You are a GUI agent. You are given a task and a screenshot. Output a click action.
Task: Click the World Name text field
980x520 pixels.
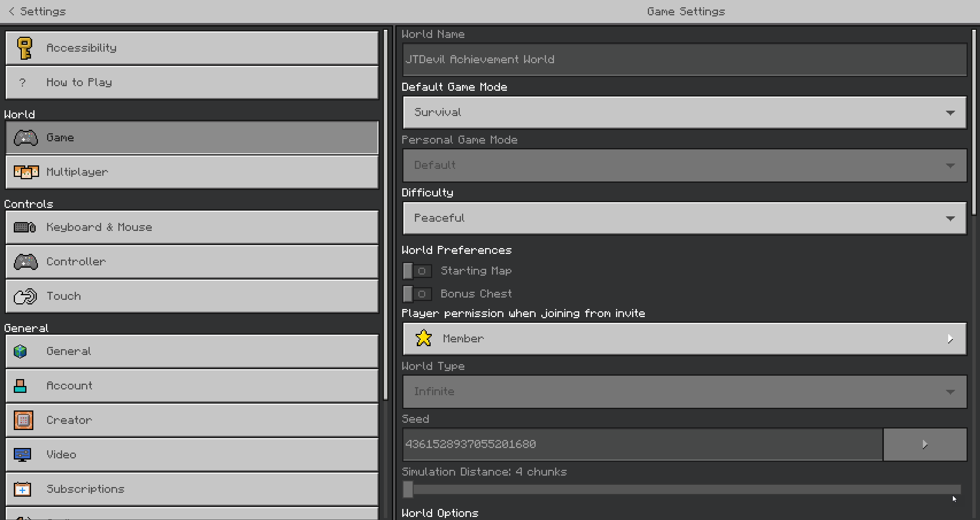click(684, 60)
